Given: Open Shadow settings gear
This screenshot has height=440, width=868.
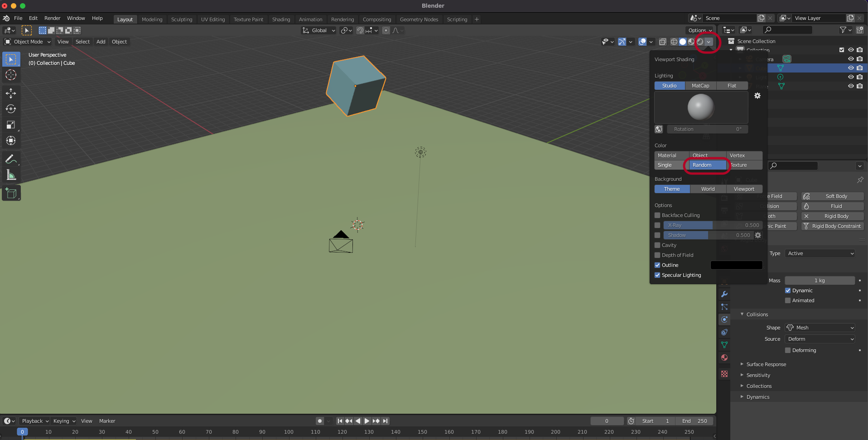Looking at the screenshot, I should click(758, 235).
